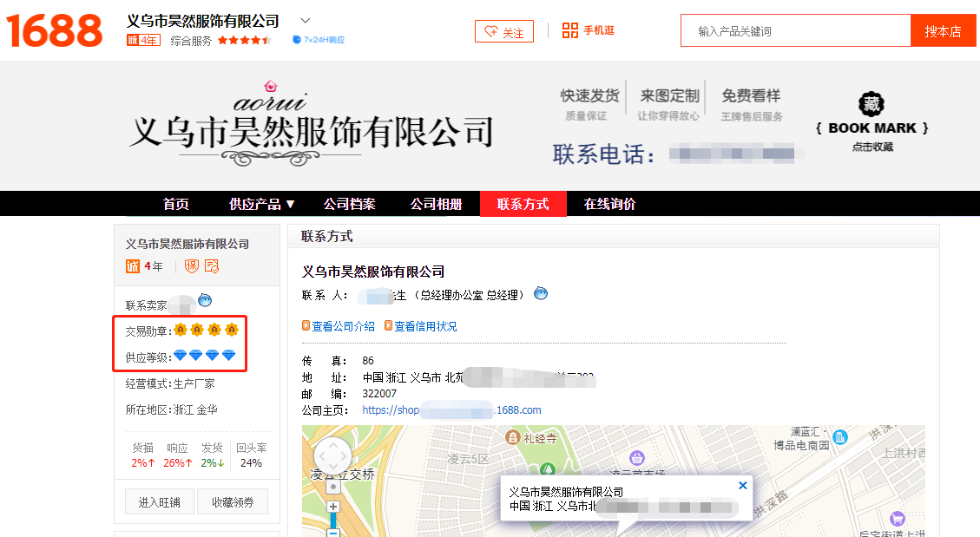Expand the company name dropdown arrow in header

[x=305, y=21]
